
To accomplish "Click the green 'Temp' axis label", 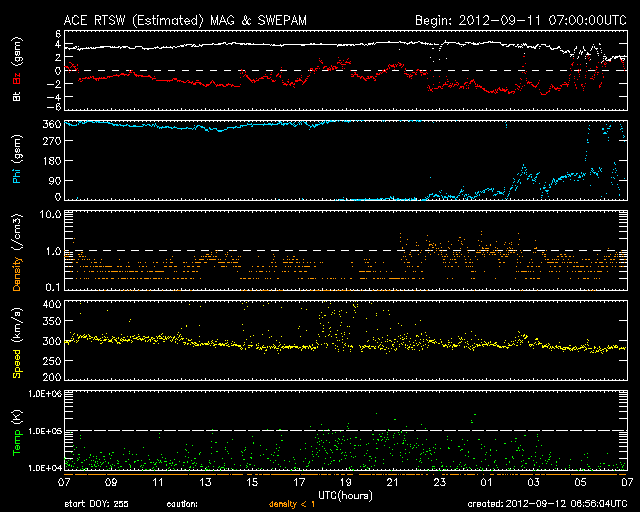I will click(17, 443).
